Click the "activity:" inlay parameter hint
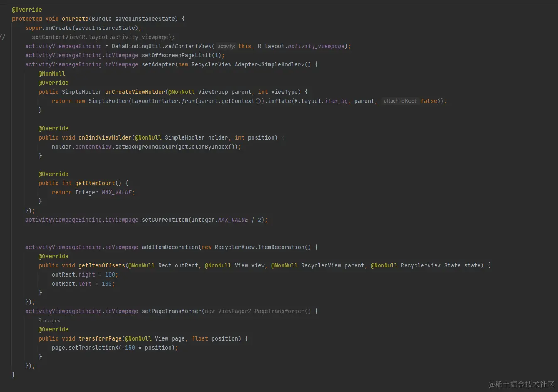 (x=226, y=46)
